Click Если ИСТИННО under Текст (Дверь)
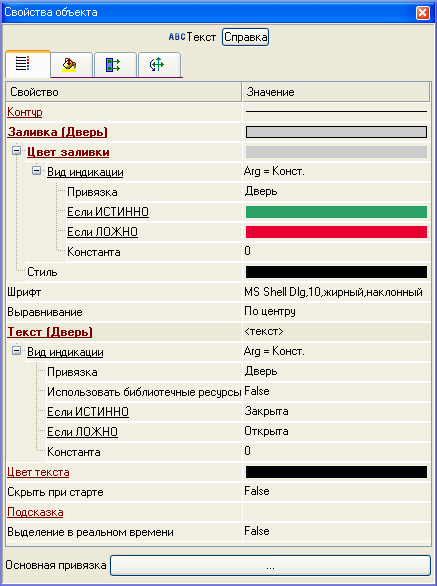The image size is (437, 586). [x=88, y=412]
